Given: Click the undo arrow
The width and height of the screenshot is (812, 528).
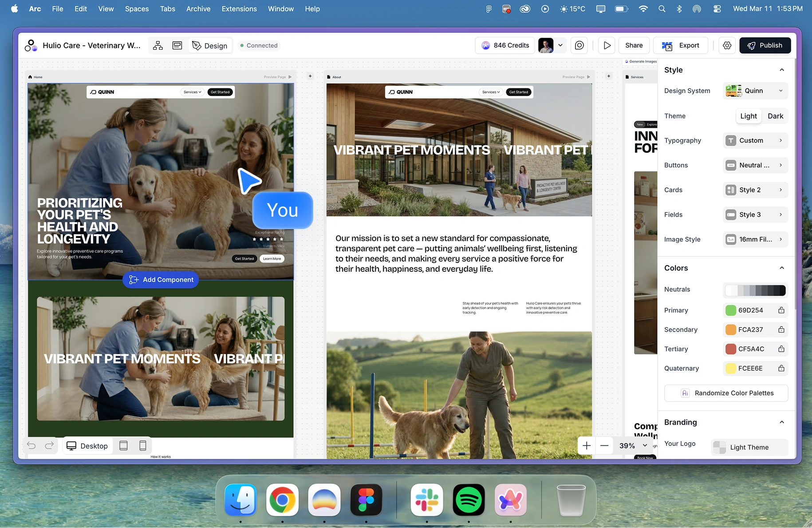Looking at the screenshot, I should (31, 445).
